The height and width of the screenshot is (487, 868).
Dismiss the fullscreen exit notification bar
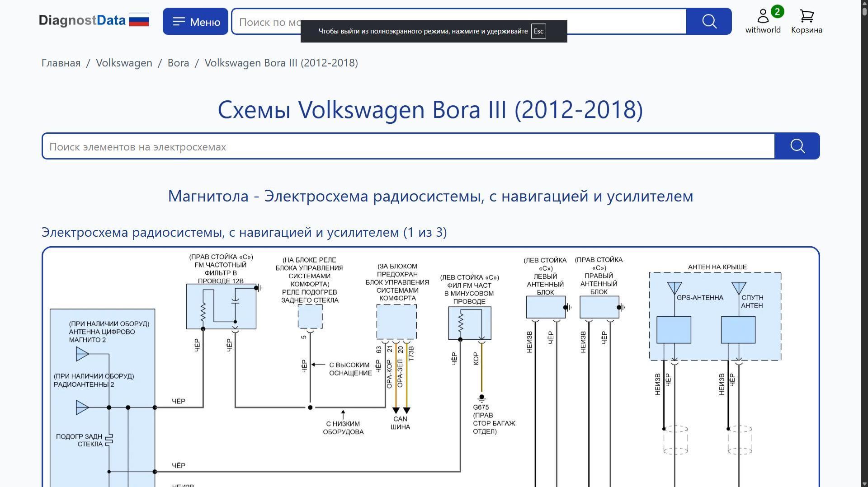click(433, 31)
